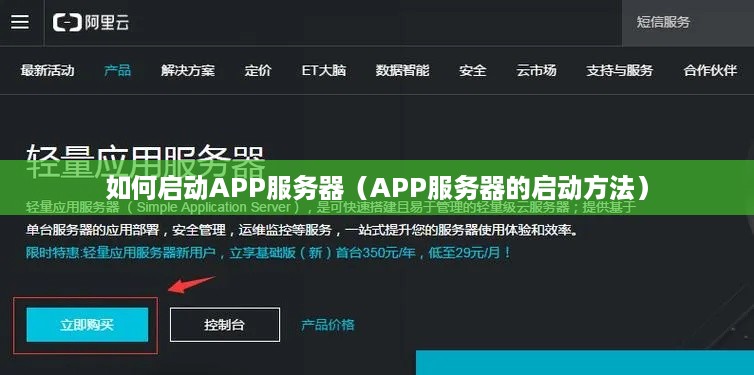Open the 控制台 button
Viewport: 754px width, 375px height.
click(x=225, y=325)
